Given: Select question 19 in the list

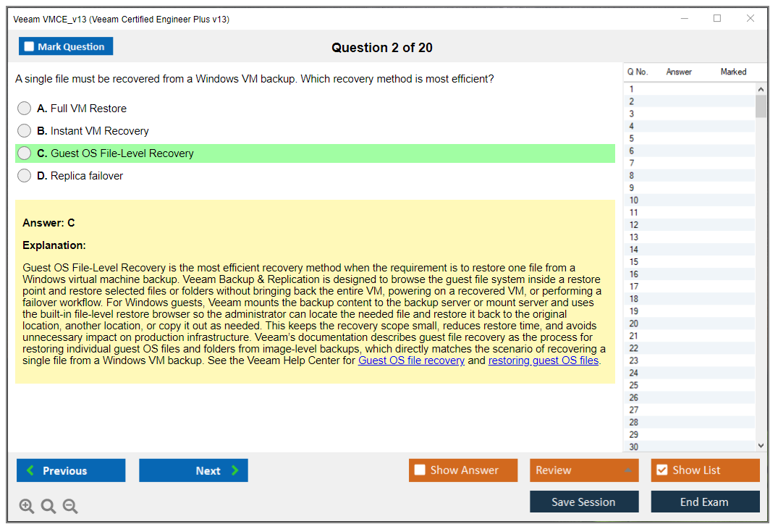Looking at the screenshot, I should [x=689, y=311].
